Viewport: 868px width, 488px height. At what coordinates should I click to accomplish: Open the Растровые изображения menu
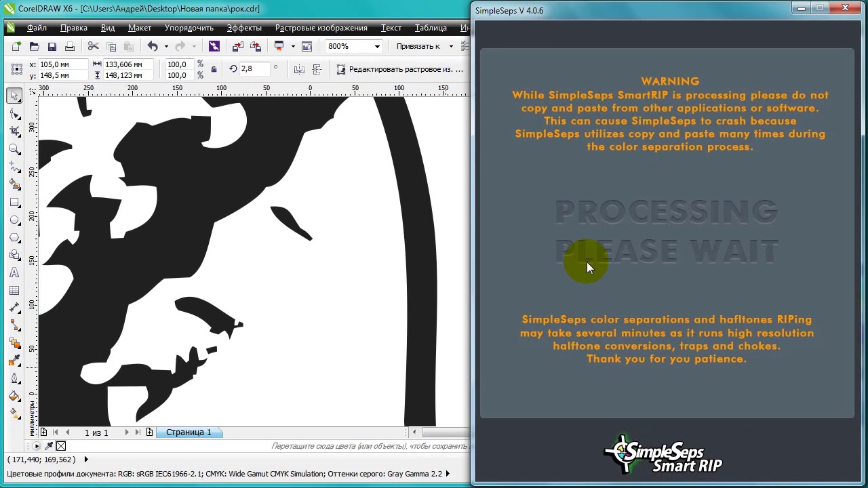[321, 28]
